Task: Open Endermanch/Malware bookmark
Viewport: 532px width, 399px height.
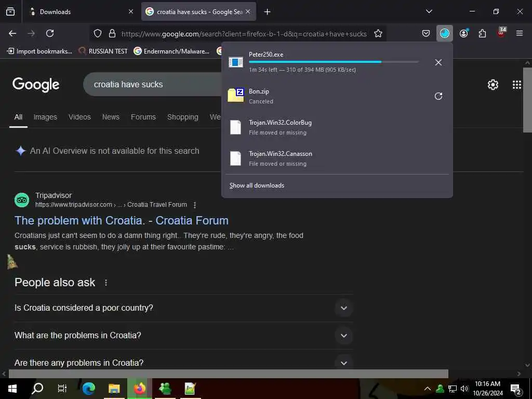Action: (x=171, y=51)
